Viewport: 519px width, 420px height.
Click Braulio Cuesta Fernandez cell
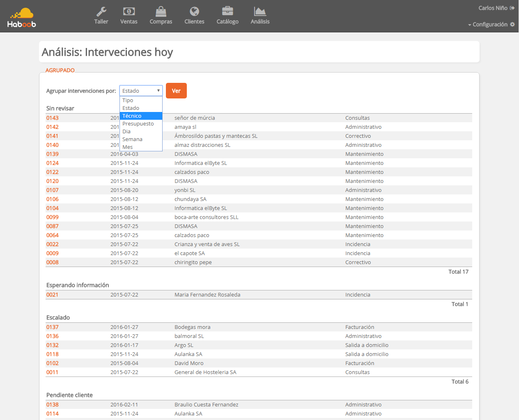[x=207, y=405]
